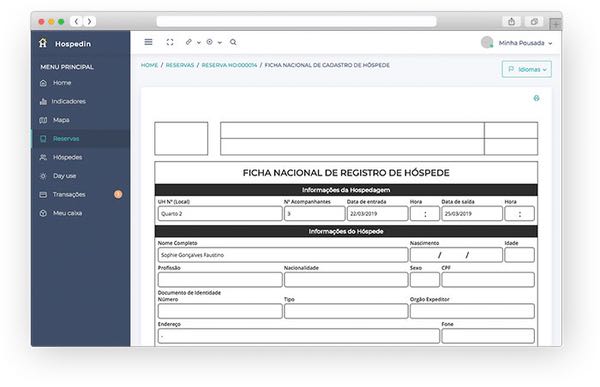Click the circular add icon in toolbar
600x387 pixels.
click(x=210, y=42)
